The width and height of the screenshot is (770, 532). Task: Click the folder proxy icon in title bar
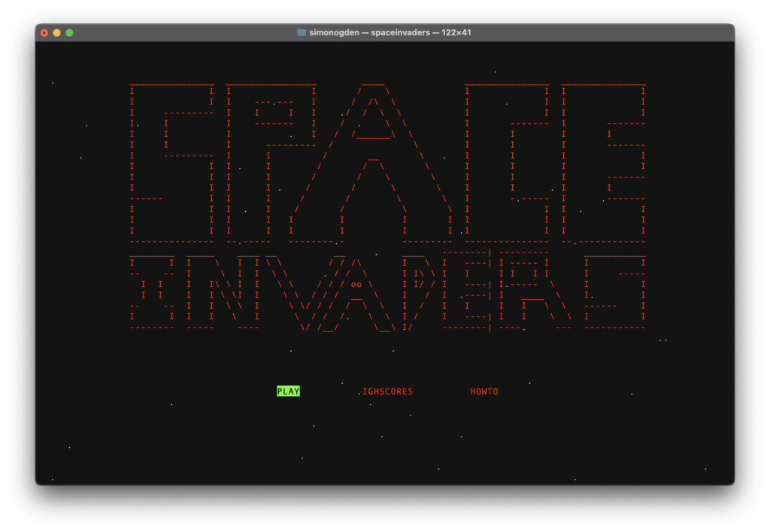coord(302,32)
